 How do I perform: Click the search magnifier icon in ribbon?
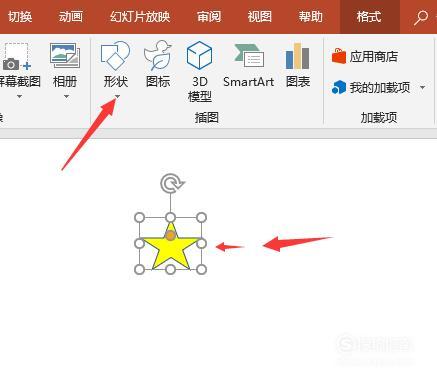tap(421, 17)
